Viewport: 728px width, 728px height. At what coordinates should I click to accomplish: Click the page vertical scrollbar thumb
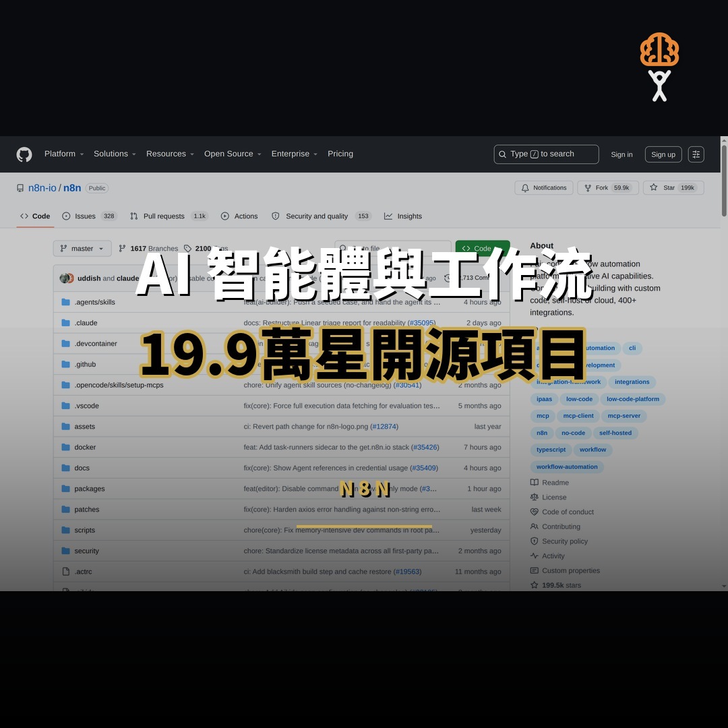point(724,181)
